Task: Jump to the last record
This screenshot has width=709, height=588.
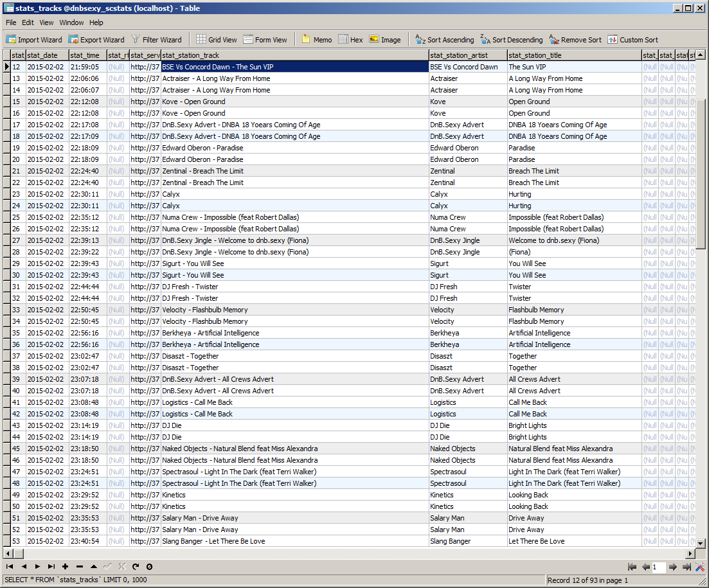Action: click(51, 567)
